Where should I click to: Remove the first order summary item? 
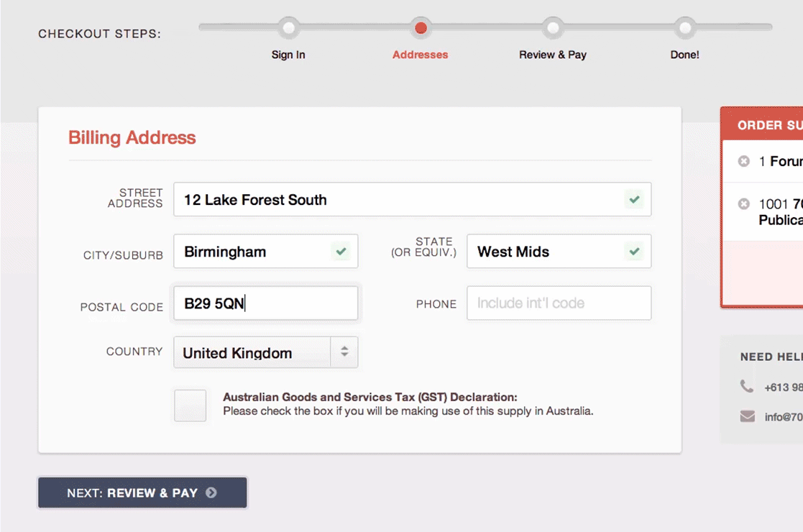[744, 161]
